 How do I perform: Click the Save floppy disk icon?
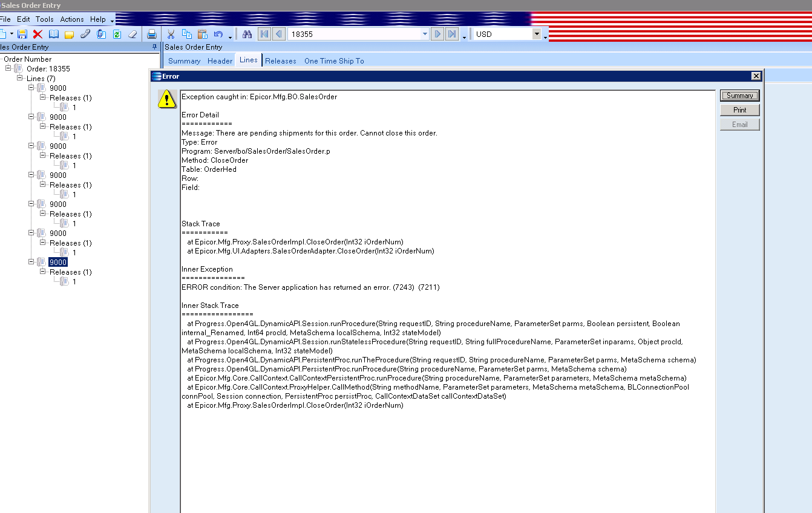click(x=22, y=34)
